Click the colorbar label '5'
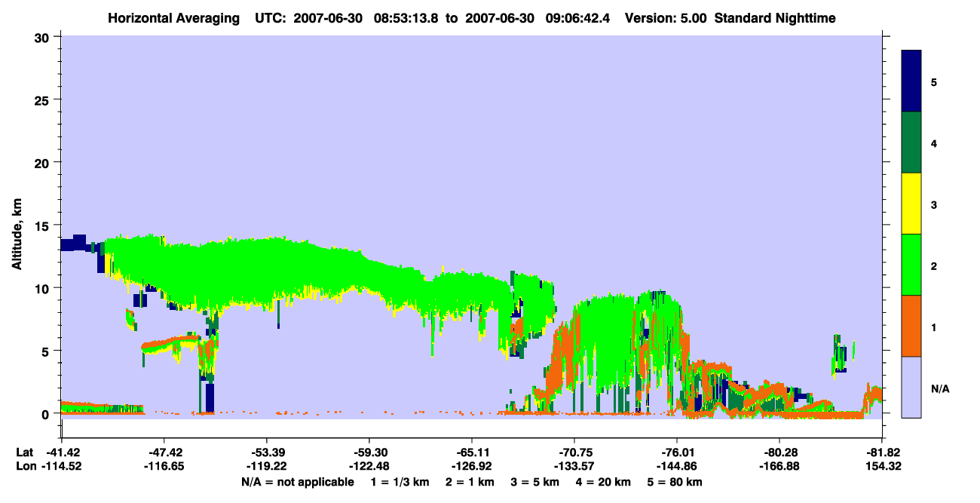 pos(933,81)
